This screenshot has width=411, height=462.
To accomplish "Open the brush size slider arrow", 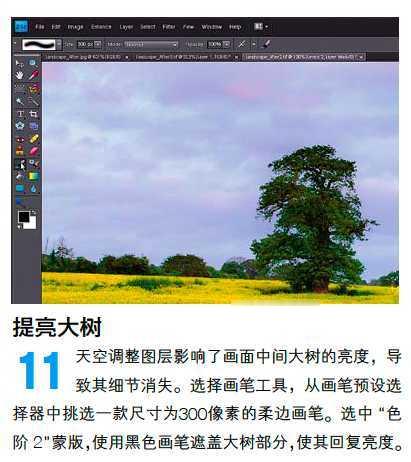I will 98,44.
